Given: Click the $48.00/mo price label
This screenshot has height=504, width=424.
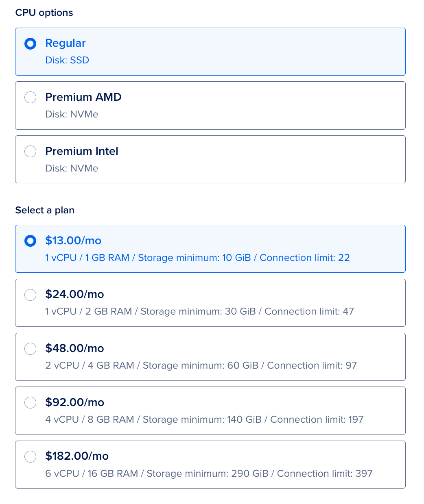Looking at the screenshot, I should 74,348.
